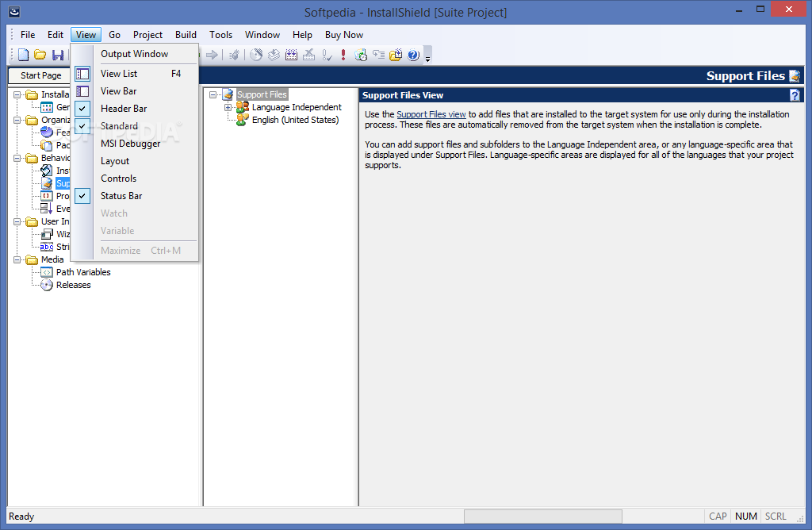Uncheck the Status Bar checkmark
The height and width of the screenshot is (530, 812).
[x=82, y=196]
